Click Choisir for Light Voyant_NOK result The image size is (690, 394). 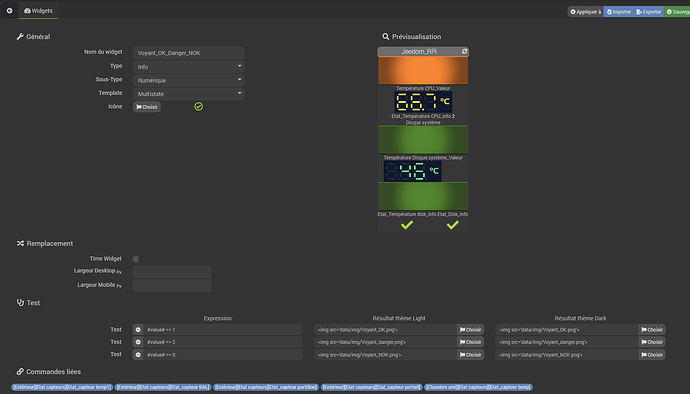(x=470, y=355)
